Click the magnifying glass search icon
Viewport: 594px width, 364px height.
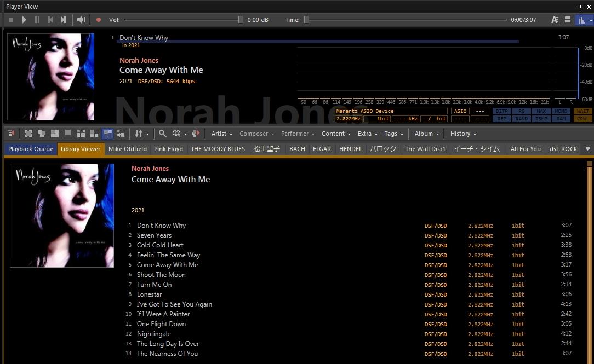[x=163, y=133]
